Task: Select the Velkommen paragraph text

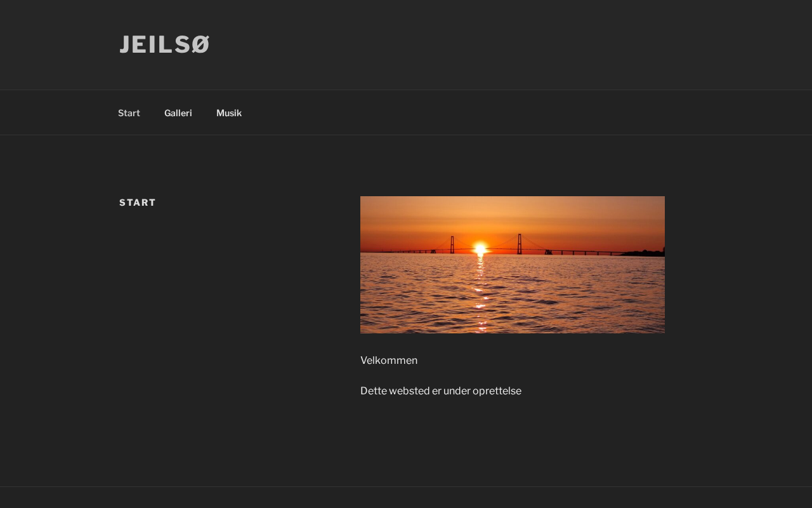Action: tap(389, 361)
